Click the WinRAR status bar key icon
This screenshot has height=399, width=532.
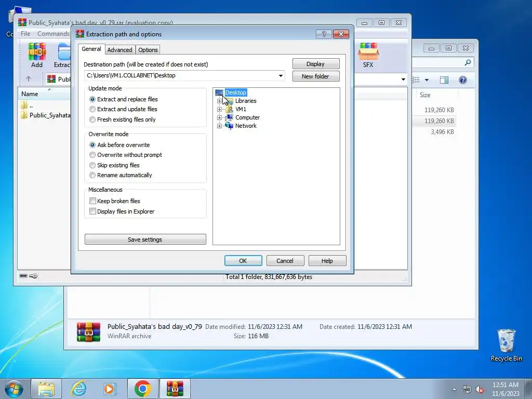pos(33,276)
